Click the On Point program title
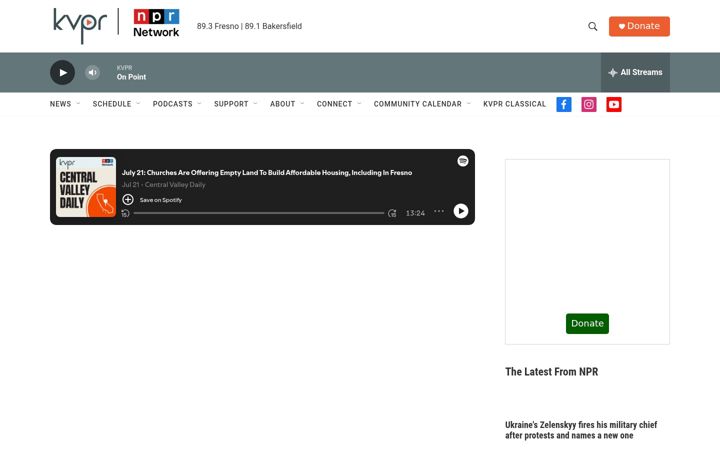Image resolution: width=720 pixels, height=450 pixels. pyautogui.click(x=131, y=77)
